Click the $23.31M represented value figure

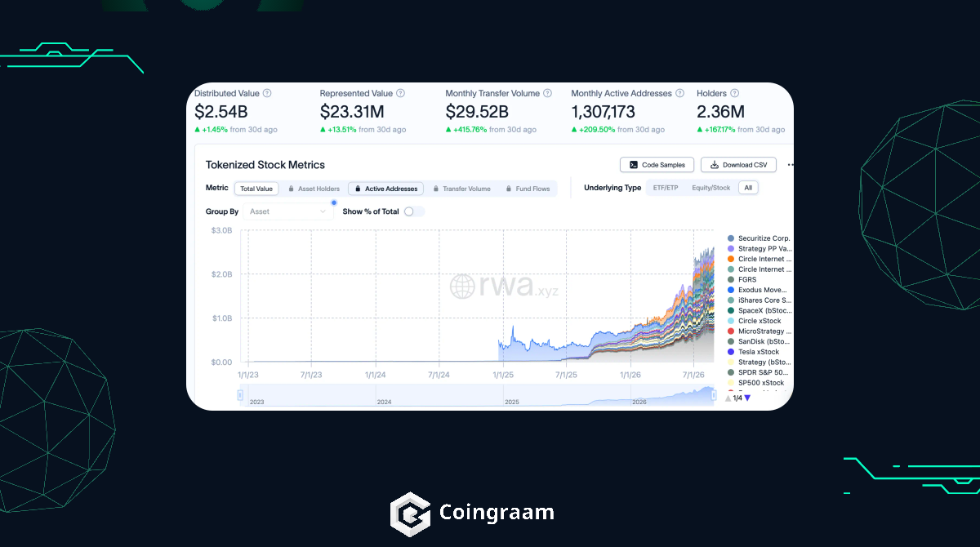[x=352, y=112]
